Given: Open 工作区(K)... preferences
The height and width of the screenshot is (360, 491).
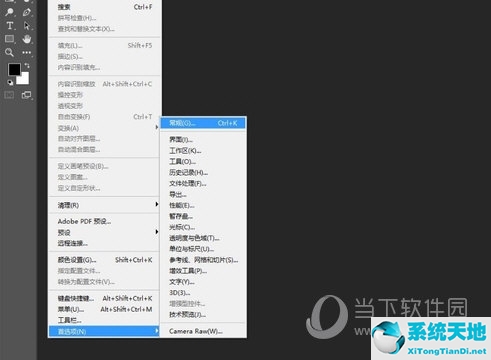Looking at the screenshot, I should [x=203, y=150].
